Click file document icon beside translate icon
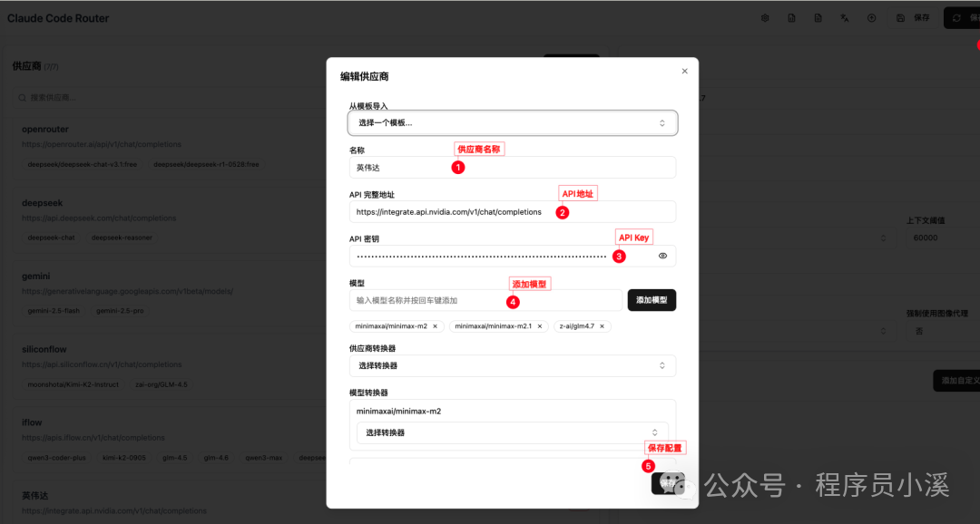980x524 pixels. [x=818, y=18]
